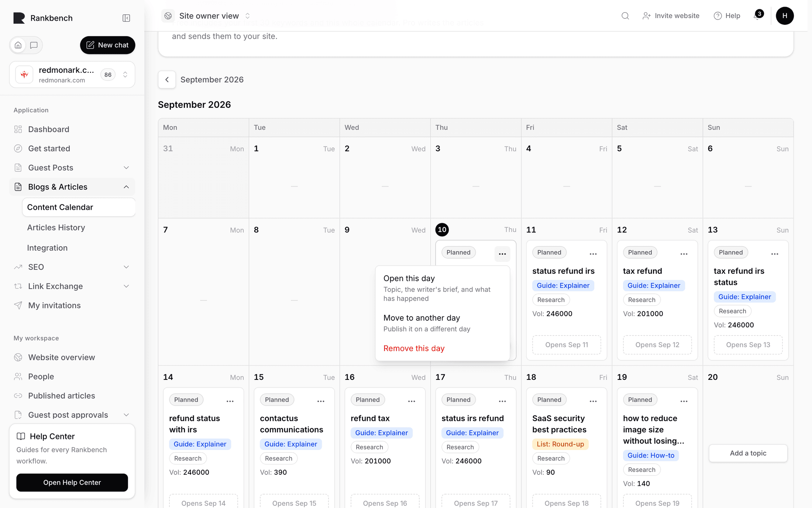Expand the Link Exchange section
Viewport: 812px width, 508px height.
point(72,286)
